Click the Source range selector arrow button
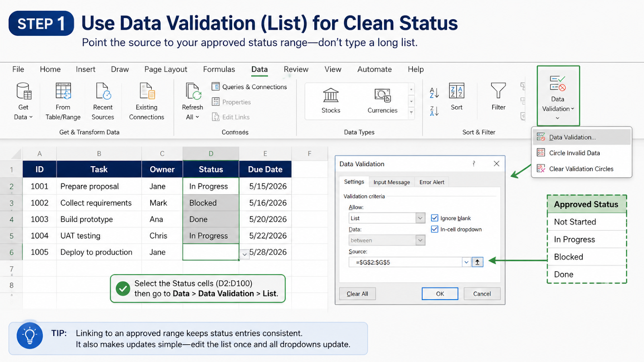The image size is (644, 362). (x=477, y=262)
